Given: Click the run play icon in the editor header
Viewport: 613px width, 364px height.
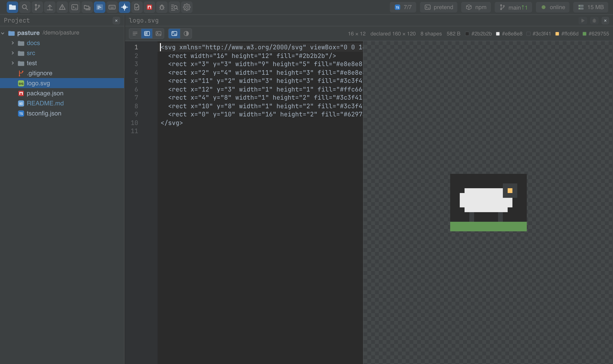Looking at the screenshot, I should (x=583, y=21).
